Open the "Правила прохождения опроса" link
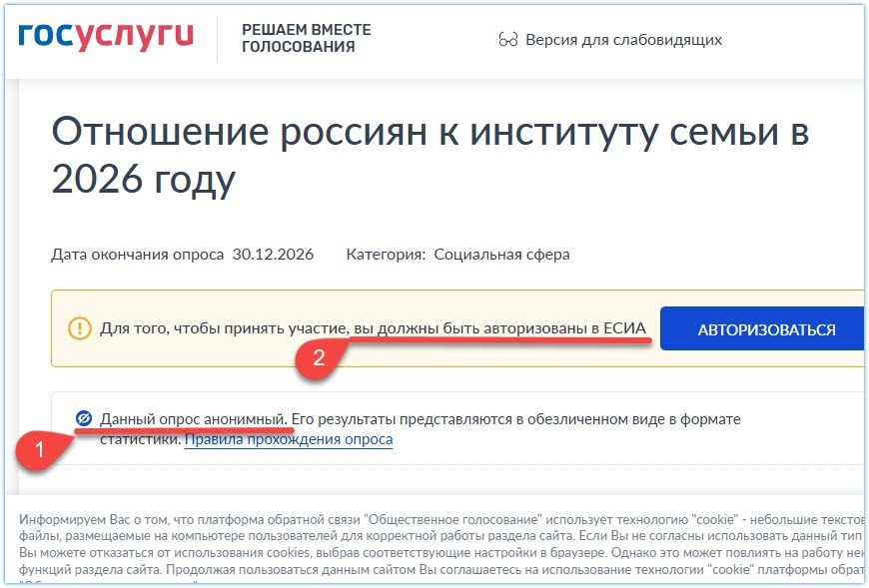This screenshot has width=869, height=588. [289, 439]
